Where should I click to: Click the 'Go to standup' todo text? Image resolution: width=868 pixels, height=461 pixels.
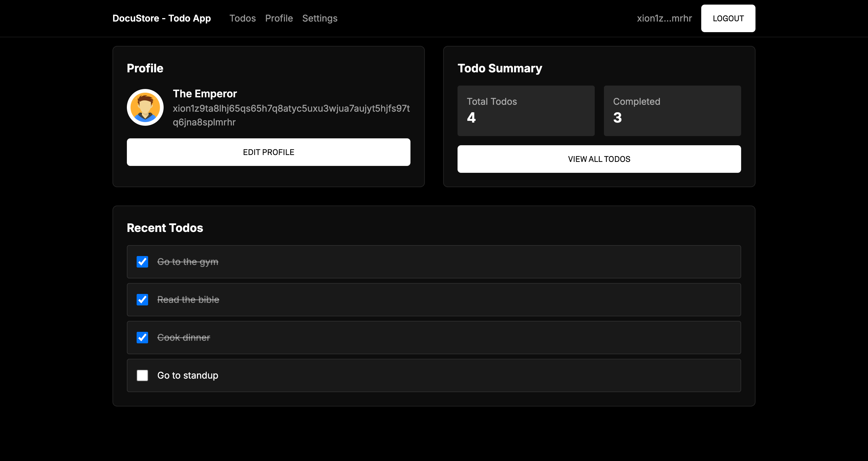(188, 375)
